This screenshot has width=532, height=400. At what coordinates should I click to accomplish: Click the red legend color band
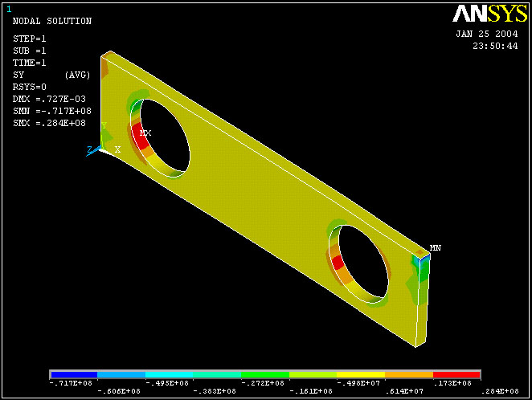(456, 374)
